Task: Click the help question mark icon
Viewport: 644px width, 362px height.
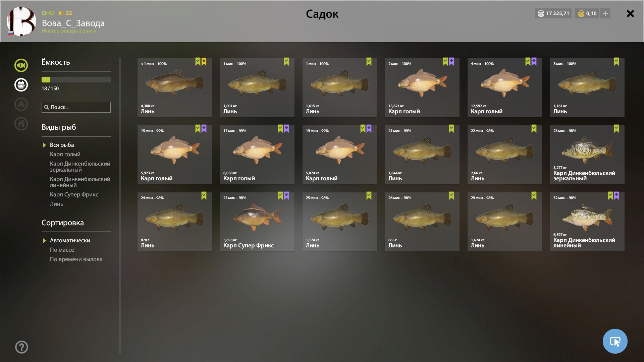Action: tap(21, 347)
